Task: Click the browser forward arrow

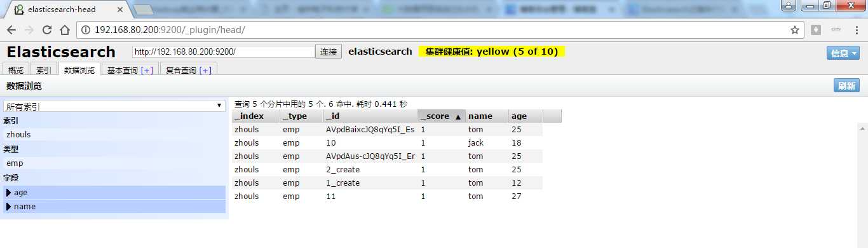Action: (x=29, y=30)
